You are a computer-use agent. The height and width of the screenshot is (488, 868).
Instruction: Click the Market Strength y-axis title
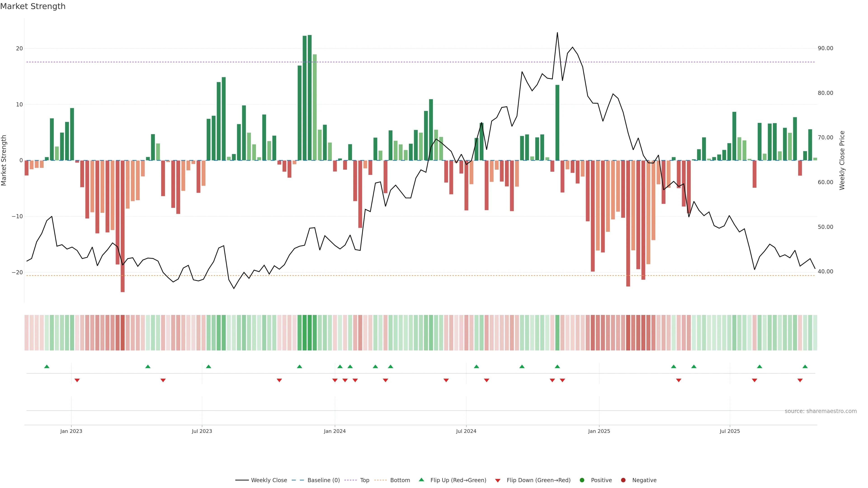(x=4, y=160)
